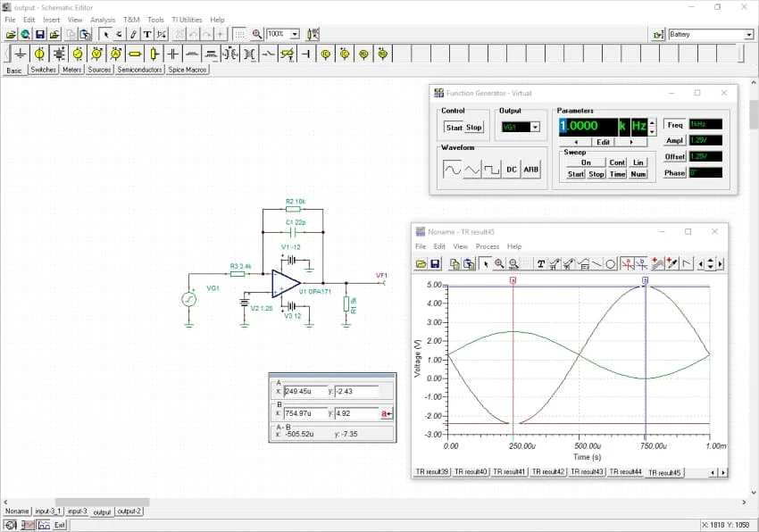Screen dimensions: 759x532
Task: Select the Text tool in the schematic toolbar
Action: point(147,34)
